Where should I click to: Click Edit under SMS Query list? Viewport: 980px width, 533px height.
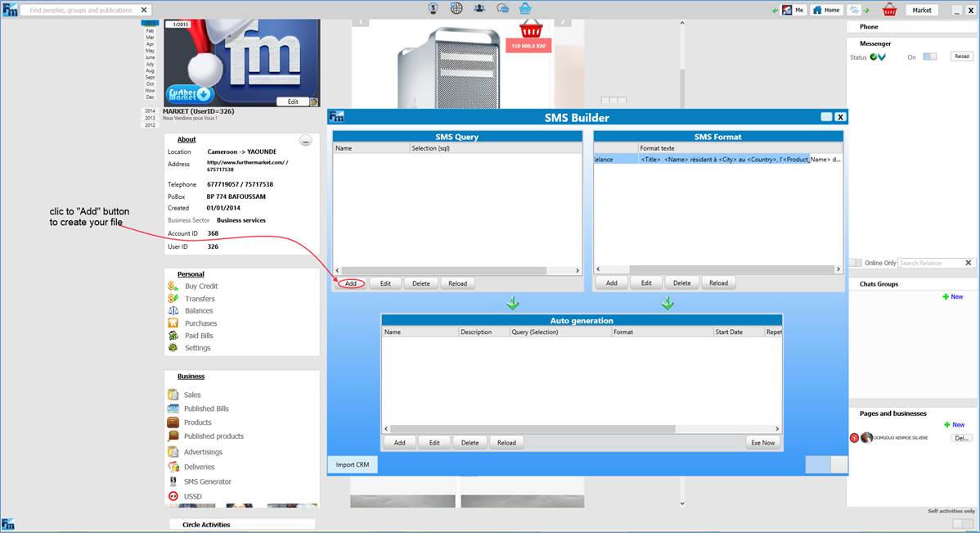tap(385, 283)
